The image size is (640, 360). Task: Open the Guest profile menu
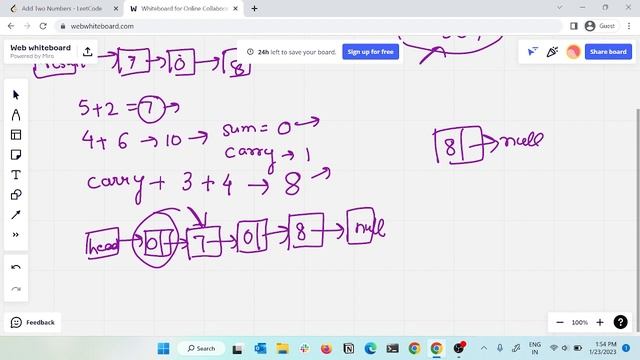click(600, 26)
